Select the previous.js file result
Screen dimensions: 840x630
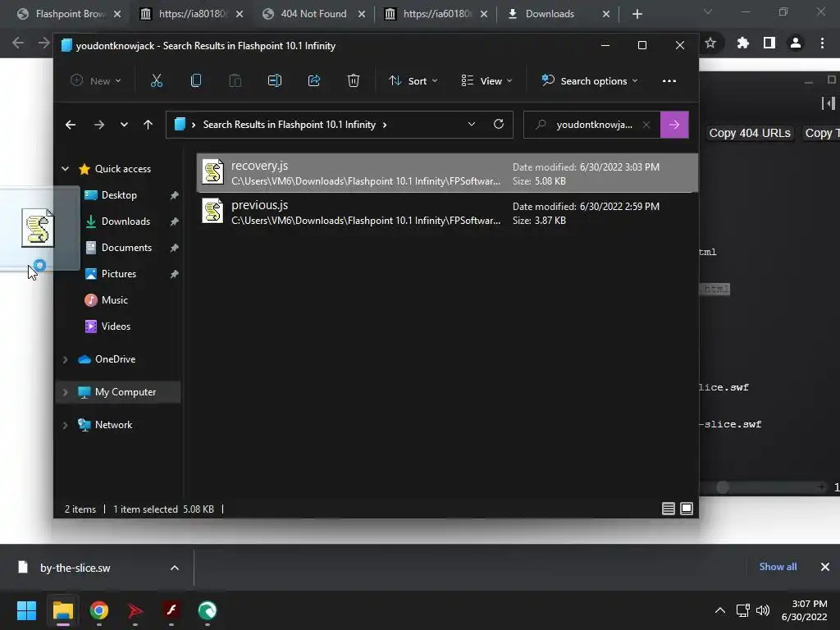click(447, 212)
